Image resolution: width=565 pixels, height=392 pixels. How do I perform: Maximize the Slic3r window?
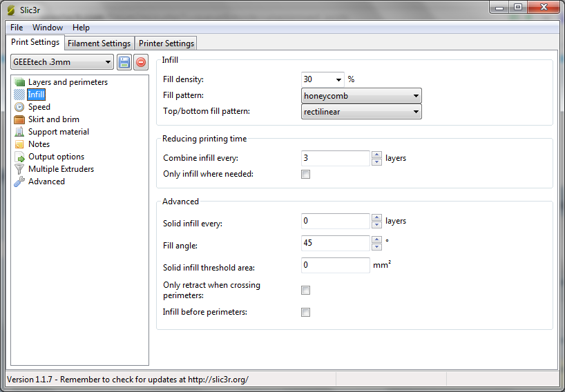pos(518,8)
